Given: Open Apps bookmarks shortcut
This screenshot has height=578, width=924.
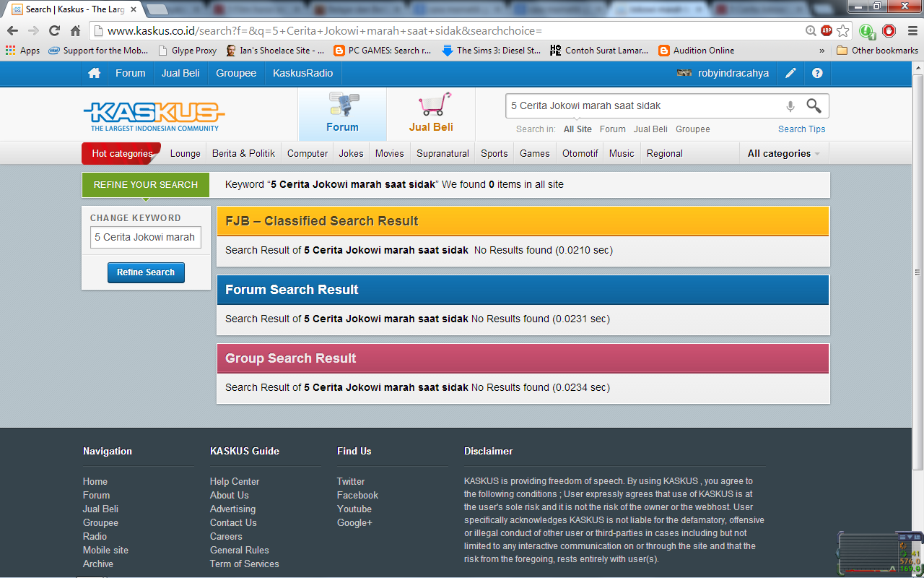Looking at the screenshot, I should pos(22,51).
